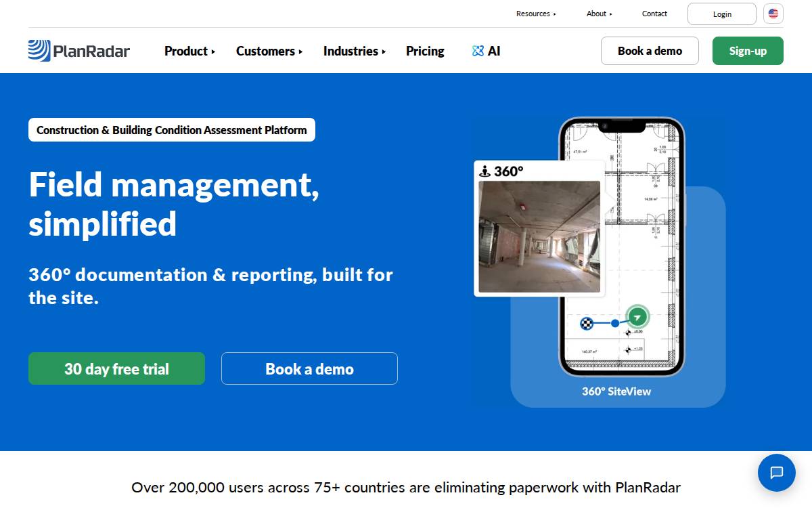Expand the Industries menu
The image size is (812, 508).
pos(355,51)
